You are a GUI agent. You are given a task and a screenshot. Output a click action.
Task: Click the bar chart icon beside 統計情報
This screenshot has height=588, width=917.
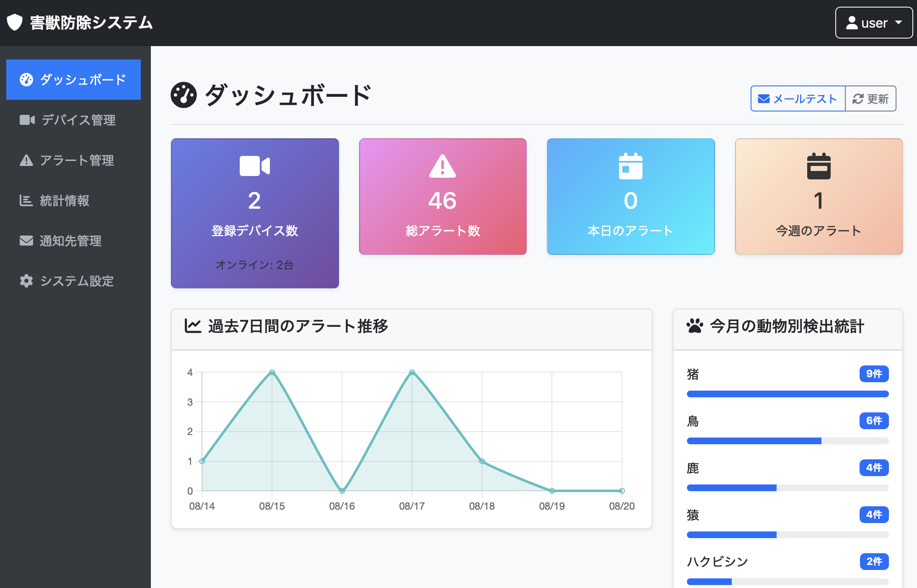tap(26, 200)
